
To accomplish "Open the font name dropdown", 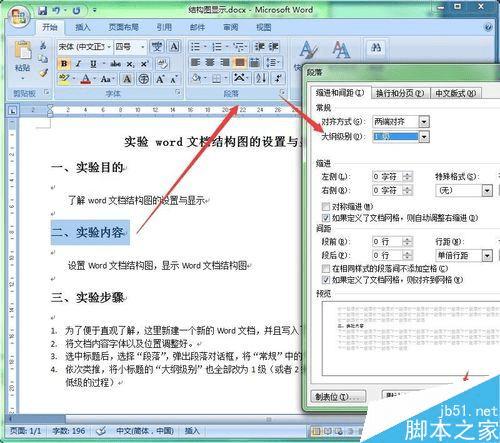I will [x=109, y=47].
